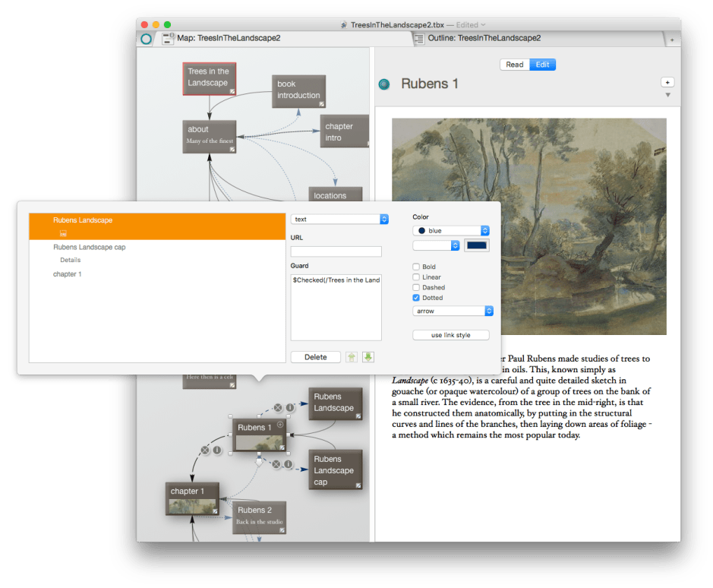Screen dimensions: 713x588
Task: Tick the Dashed checkbox
Action: point(416,287)
